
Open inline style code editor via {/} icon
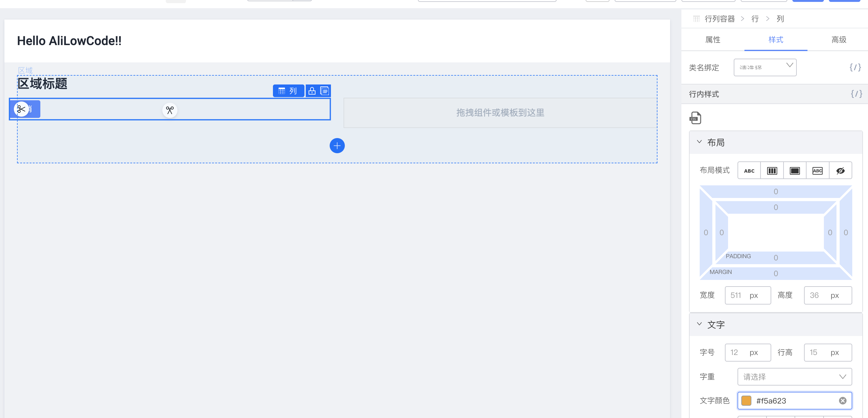(x=856, y=94)
